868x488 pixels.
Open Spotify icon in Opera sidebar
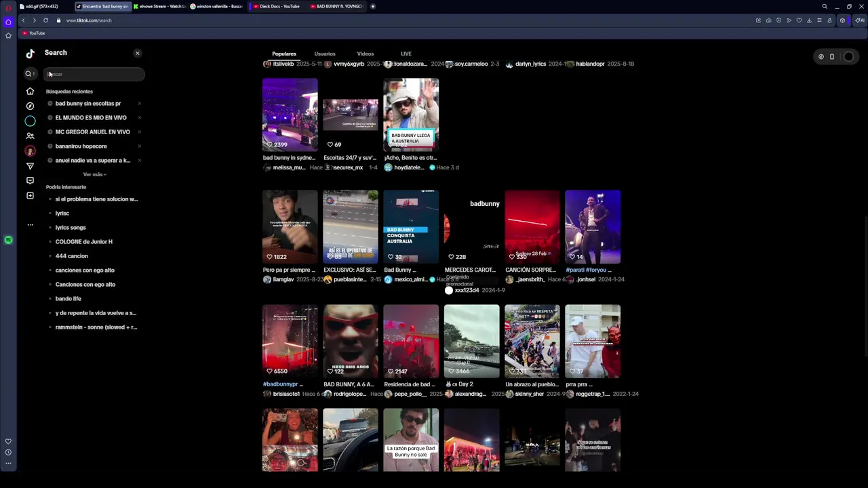(8, 240)
